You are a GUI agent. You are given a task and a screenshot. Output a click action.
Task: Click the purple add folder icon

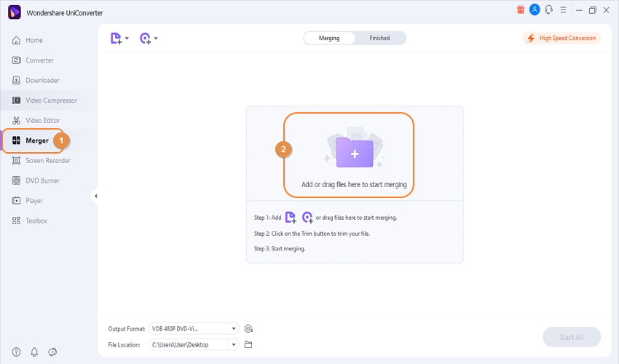[355, 152]
